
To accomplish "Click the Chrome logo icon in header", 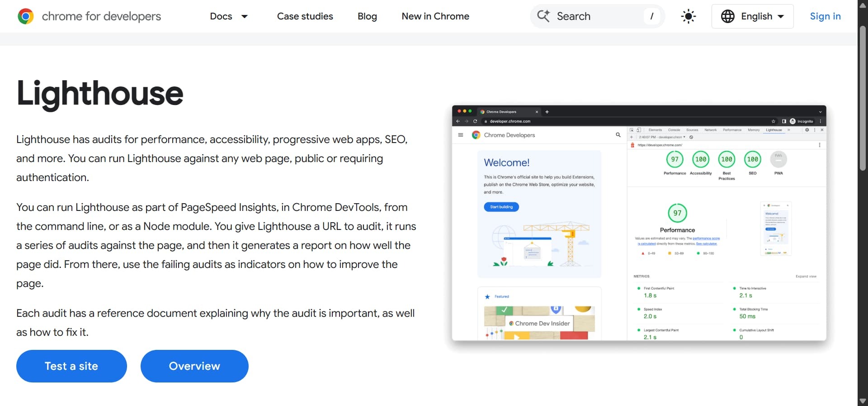I will click(26, 16).
